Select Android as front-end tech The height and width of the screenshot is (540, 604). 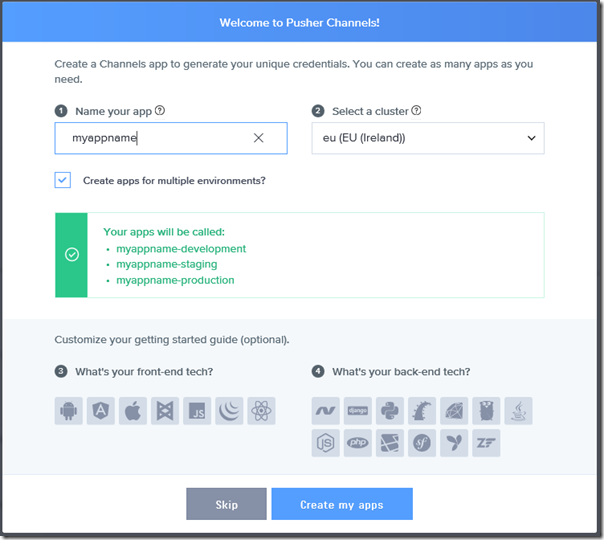point(69,411)
